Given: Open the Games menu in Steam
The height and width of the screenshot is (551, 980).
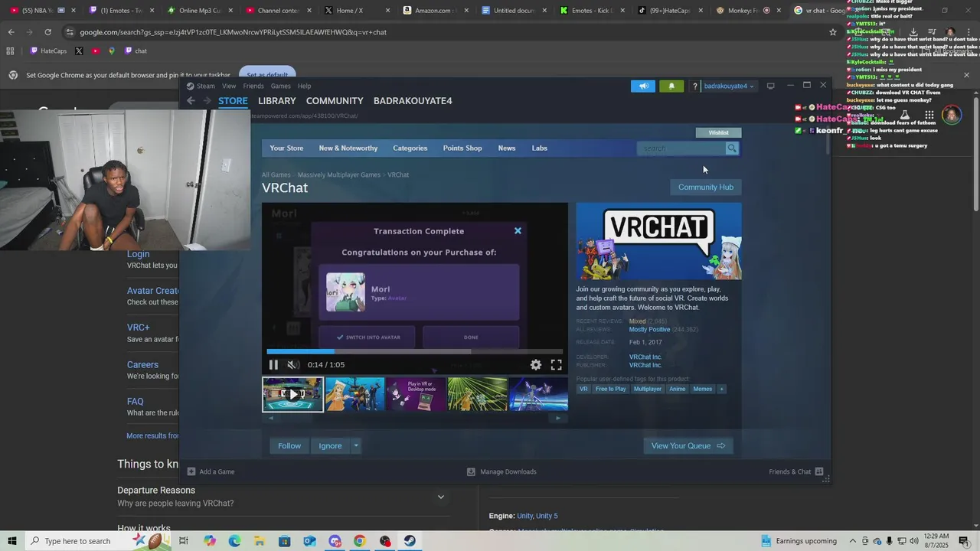Looking at the screenshot, I should click(x=280, y=86).
